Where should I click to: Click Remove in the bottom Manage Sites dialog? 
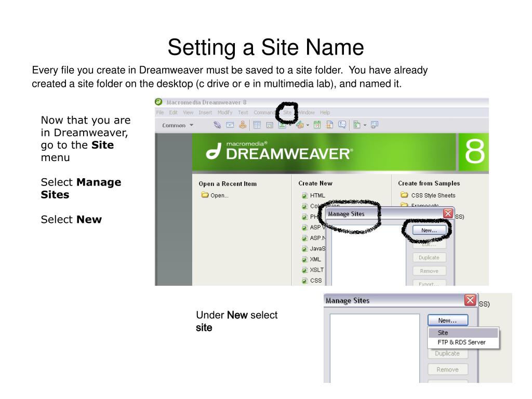[448, 369]
